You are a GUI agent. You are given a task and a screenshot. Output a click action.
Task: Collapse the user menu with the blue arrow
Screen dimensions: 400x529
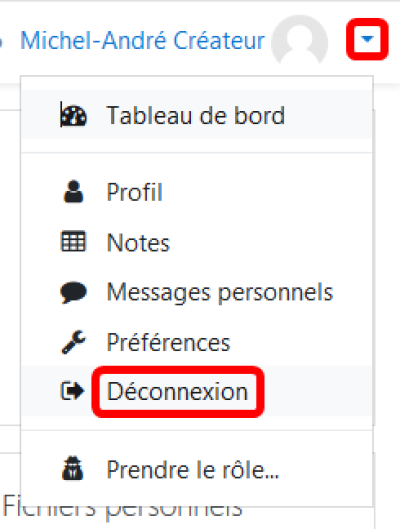pyautogui.click(x=367, y=39)
